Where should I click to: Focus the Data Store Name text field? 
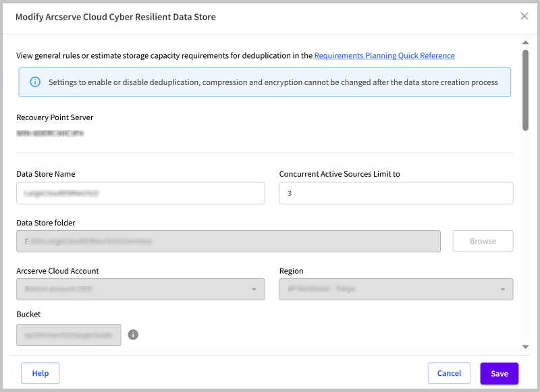click(140, 193)
